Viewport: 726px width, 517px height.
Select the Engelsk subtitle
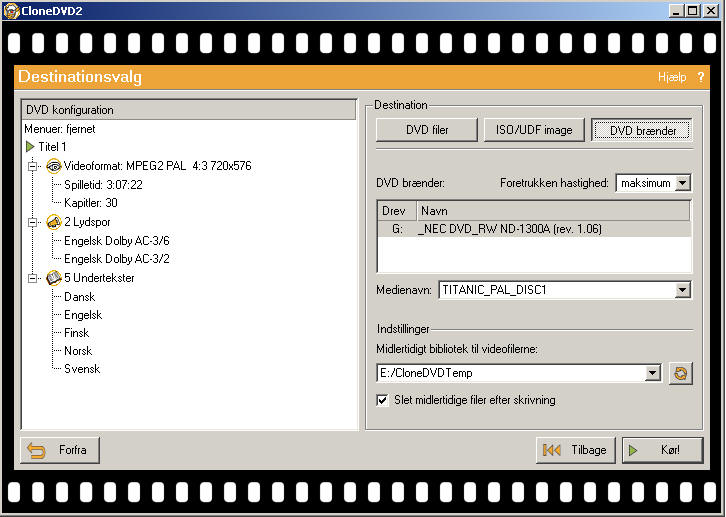83,315
